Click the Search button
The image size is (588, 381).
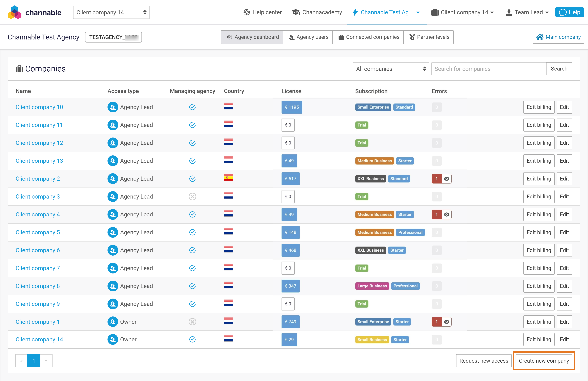click(x=559, y=69)
